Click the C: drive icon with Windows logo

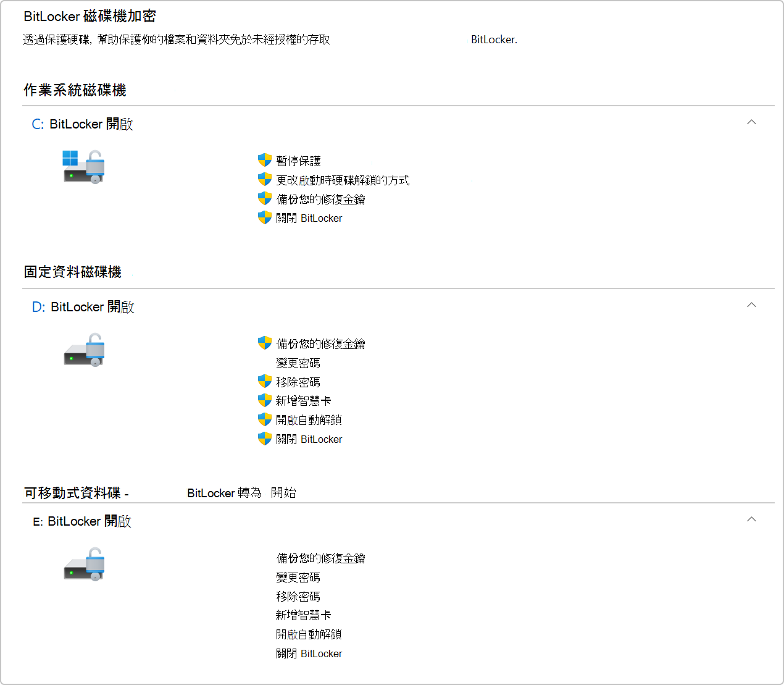(x=83, y=167)
